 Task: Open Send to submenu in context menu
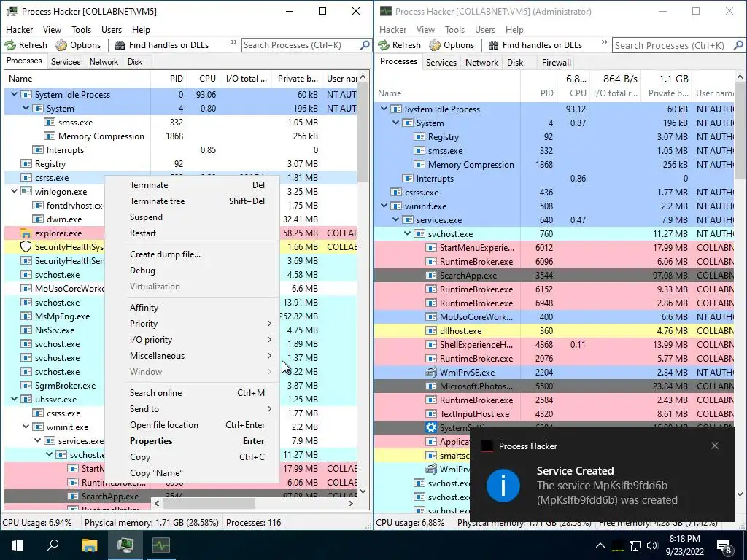click(x=192, y=408)
